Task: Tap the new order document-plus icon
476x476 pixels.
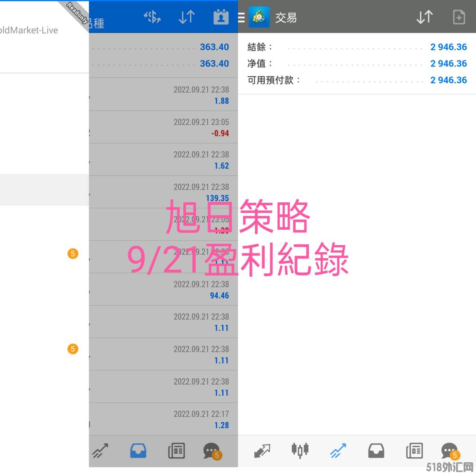Action: pyautogui.click(x=459, y=17)
